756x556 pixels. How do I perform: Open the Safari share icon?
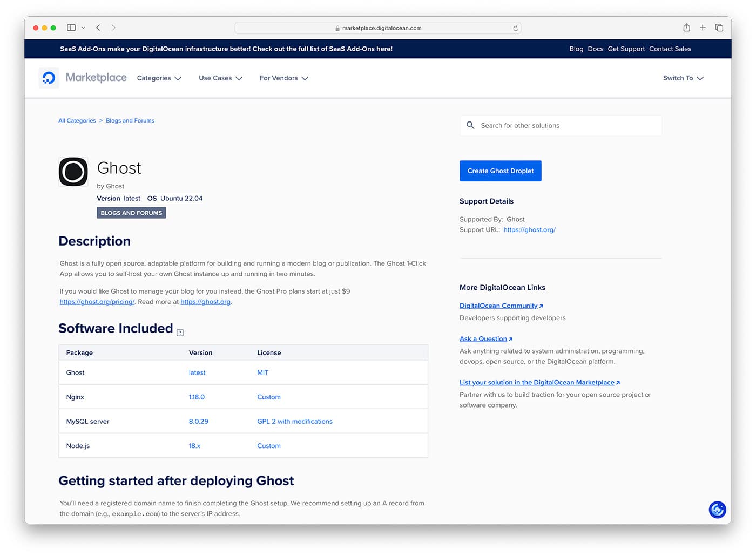point(686,28)
